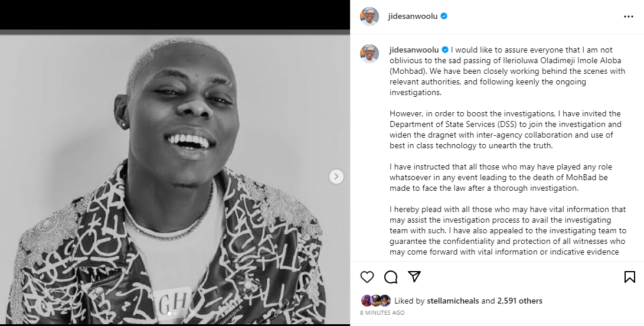The image size is (644, 326).
Task: Open stellamicheals profile from the likes line
Action: pyautogui.click(x=452, y=301)
